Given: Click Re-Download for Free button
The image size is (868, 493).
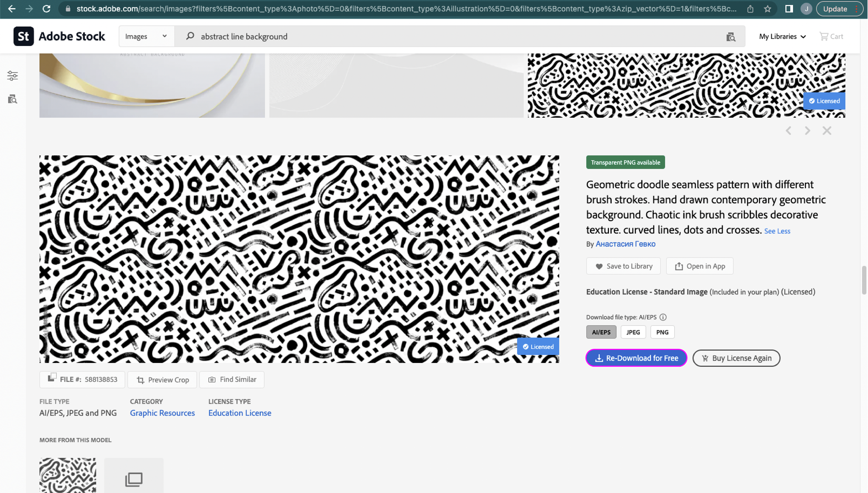Looking at the screenshot, I should (636, 358).
